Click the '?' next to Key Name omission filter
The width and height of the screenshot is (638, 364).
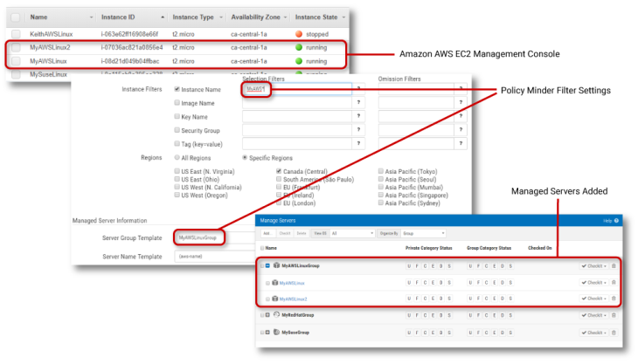point(461,116)
